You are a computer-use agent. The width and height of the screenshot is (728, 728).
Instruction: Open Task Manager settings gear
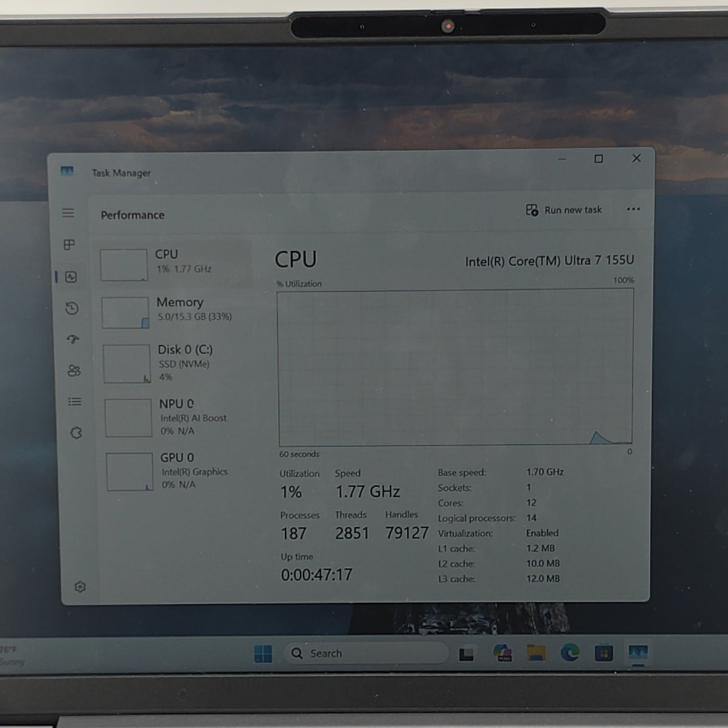(80, 587)
